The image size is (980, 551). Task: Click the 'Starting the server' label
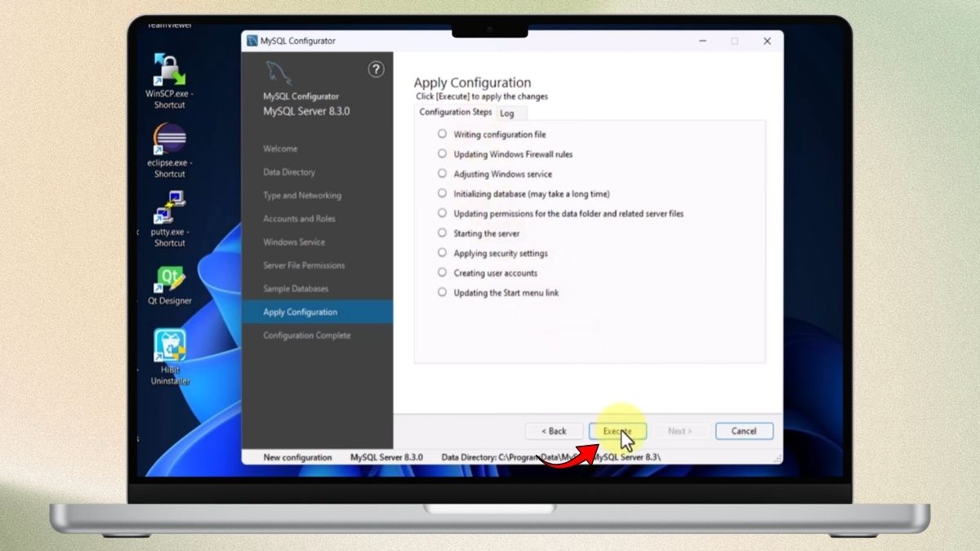pyautogui.click(x=487, y=233)
